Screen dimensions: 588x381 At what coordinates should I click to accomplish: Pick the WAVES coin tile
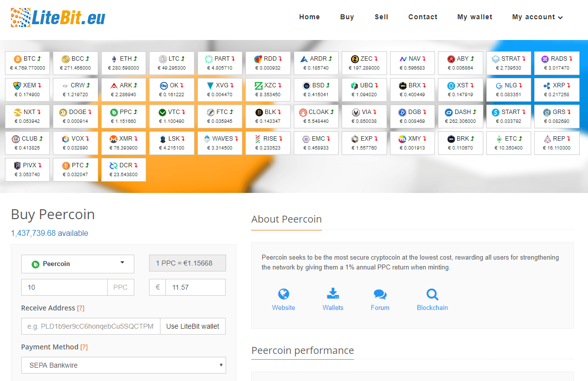(220, 143)
